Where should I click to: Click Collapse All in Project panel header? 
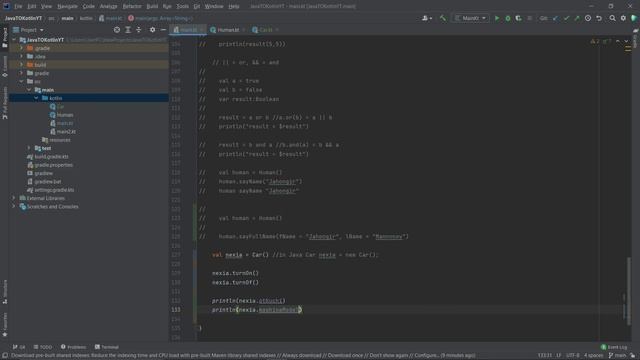coord(139,30)
